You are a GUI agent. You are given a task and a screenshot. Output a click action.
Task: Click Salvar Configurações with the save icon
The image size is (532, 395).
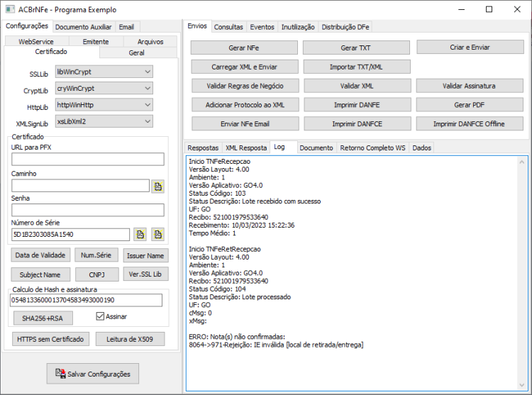coord(93,374)
